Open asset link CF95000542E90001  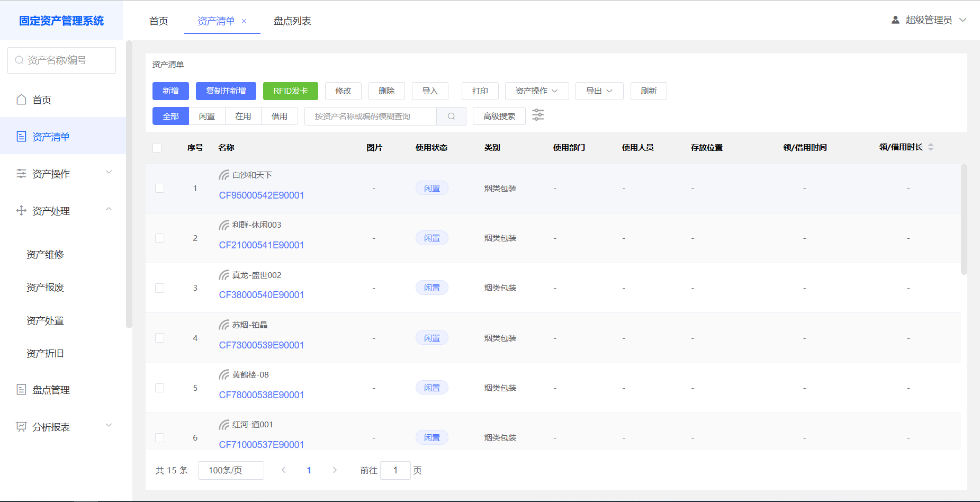point(262,195)
